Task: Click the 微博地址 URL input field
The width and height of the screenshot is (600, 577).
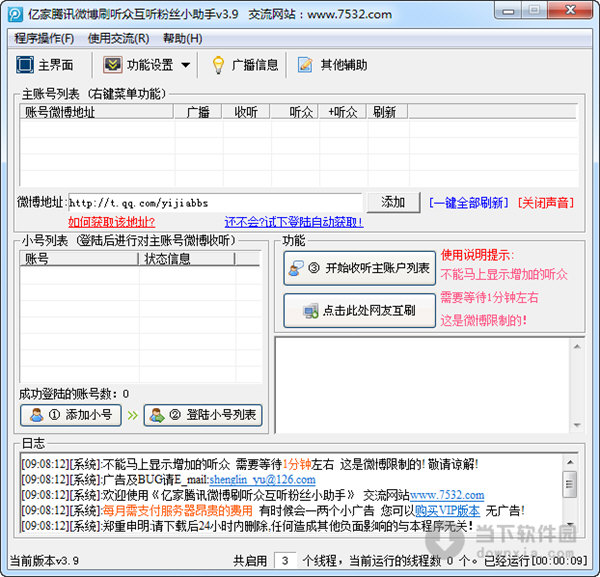Action: pyautogui.click(x=214, y=203)
